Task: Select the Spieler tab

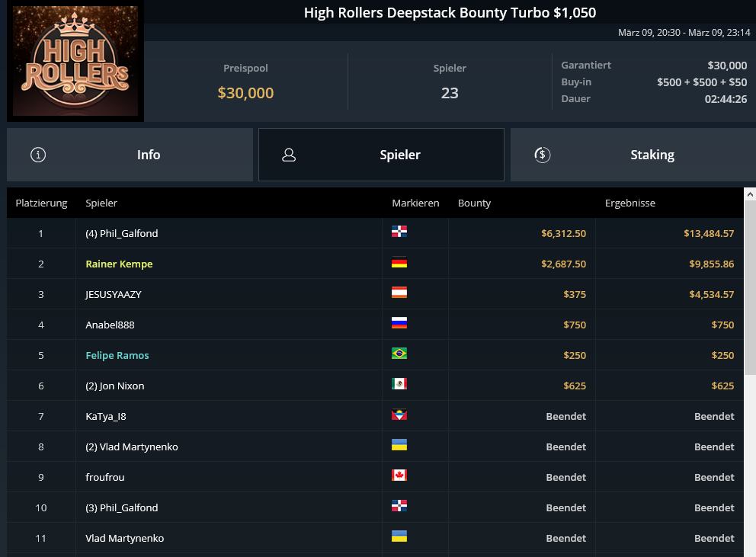Action: pyautogui.click(x=381, y=155)
